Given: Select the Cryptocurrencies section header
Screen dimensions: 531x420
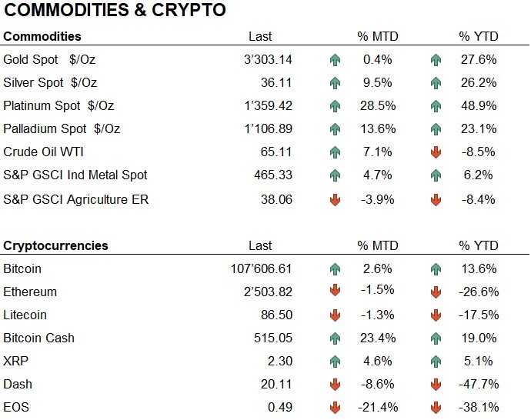Looking at the screenshot, I should pyautogui.click(x=55, y=246).
